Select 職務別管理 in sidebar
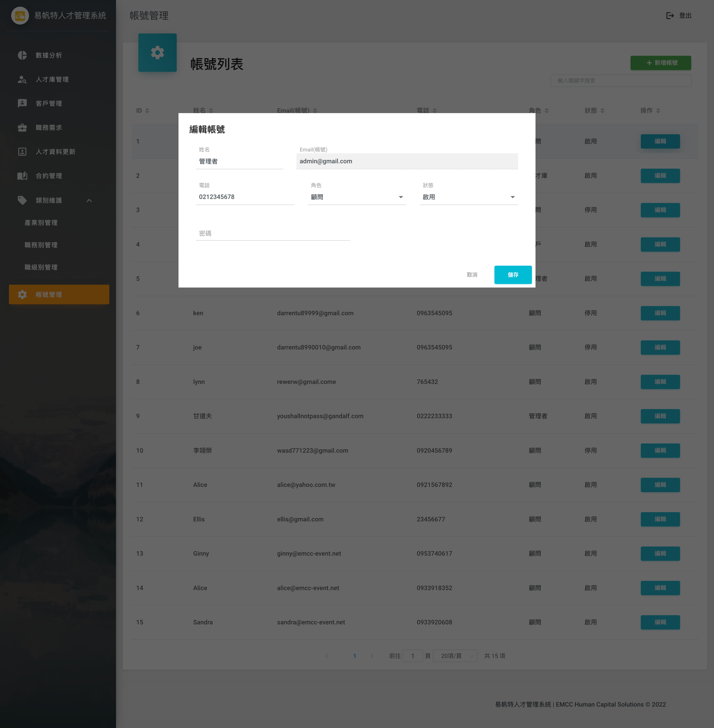714x728 pixels. pos(41,245)
